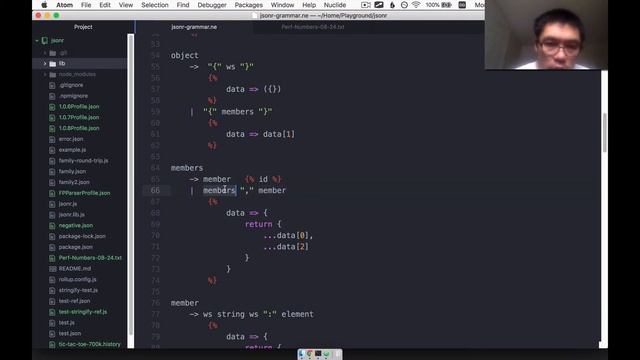Open tic-tac-toe-700k.history file

point(89,344)
